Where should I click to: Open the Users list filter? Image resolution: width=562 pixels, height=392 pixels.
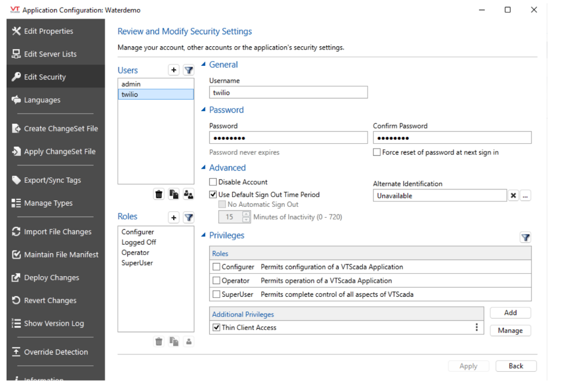pyautogui.click(x=188, y=70)
